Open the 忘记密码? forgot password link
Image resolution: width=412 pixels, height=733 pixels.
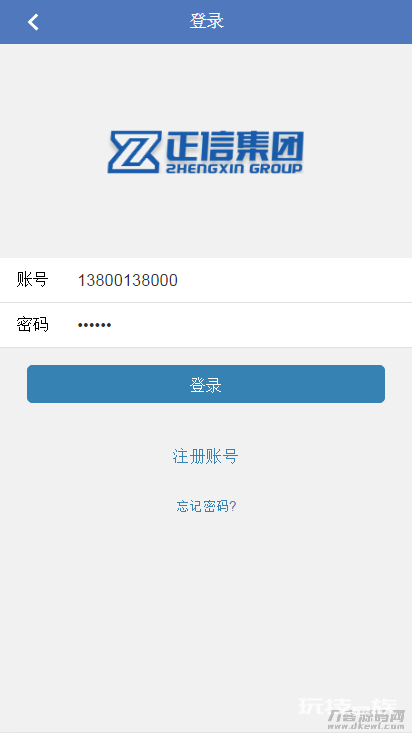(206, 506)
